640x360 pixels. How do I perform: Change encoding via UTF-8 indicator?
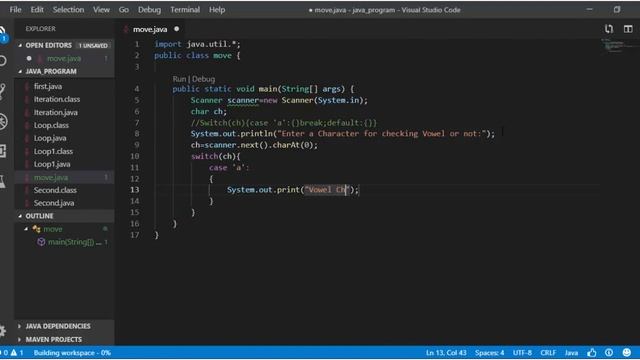point(522,353)
